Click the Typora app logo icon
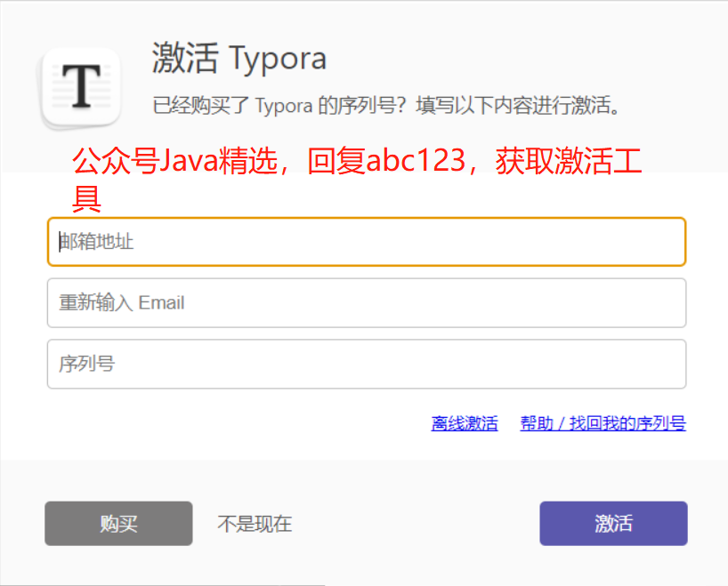 click(x=81, y=88)
